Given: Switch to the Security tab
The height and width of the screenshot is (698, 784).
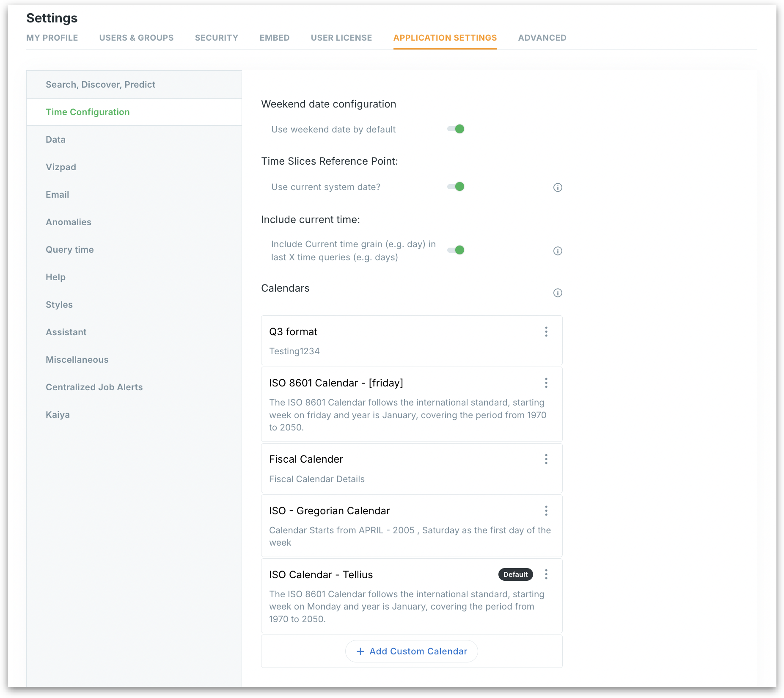Looking at the screenshot, I should click(x=216, y=38).
